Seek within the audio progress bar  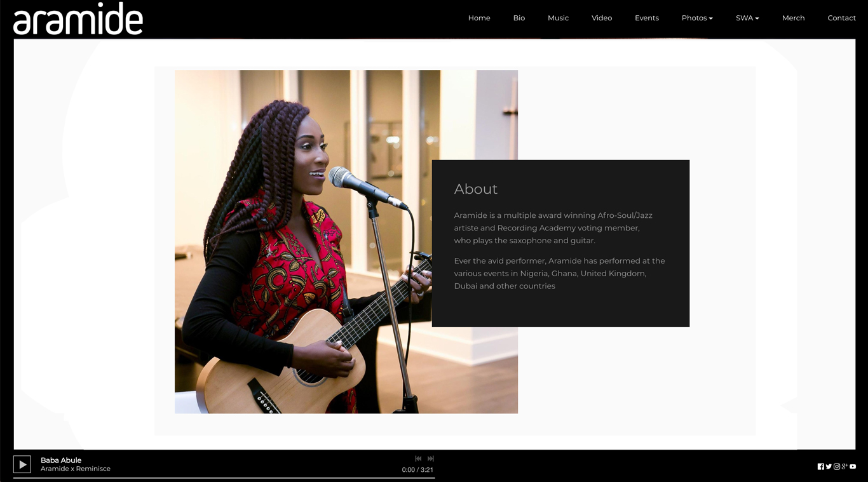pos(224,478)
